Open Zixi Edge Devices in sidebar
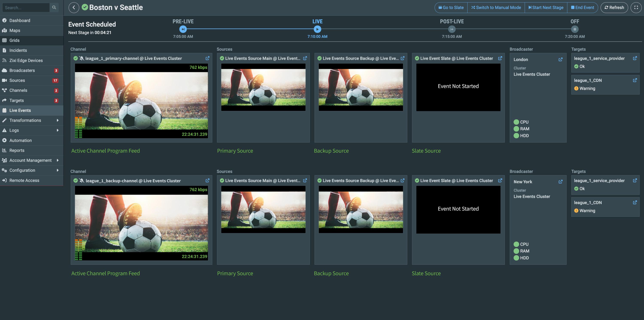This screenshot has height=320, width=644. (x=26, y=60)
